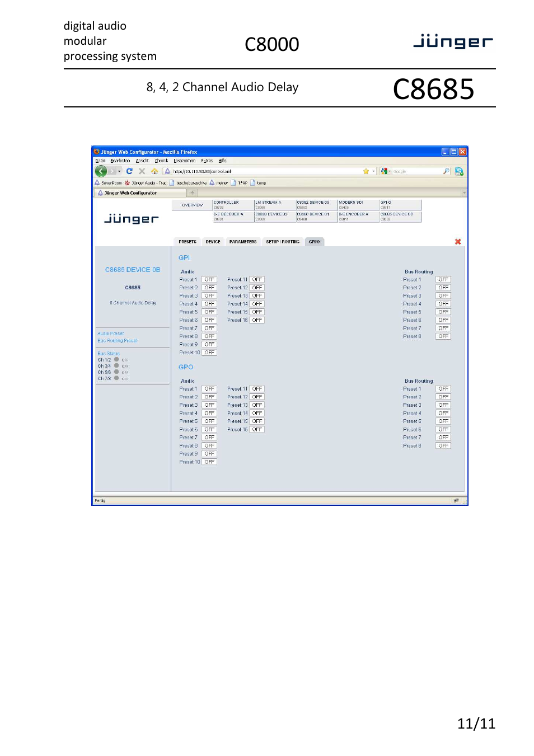Screen dimensions: 534x756
Task: Select the CONTROLLER C8702 device
Action: [233, 205]
